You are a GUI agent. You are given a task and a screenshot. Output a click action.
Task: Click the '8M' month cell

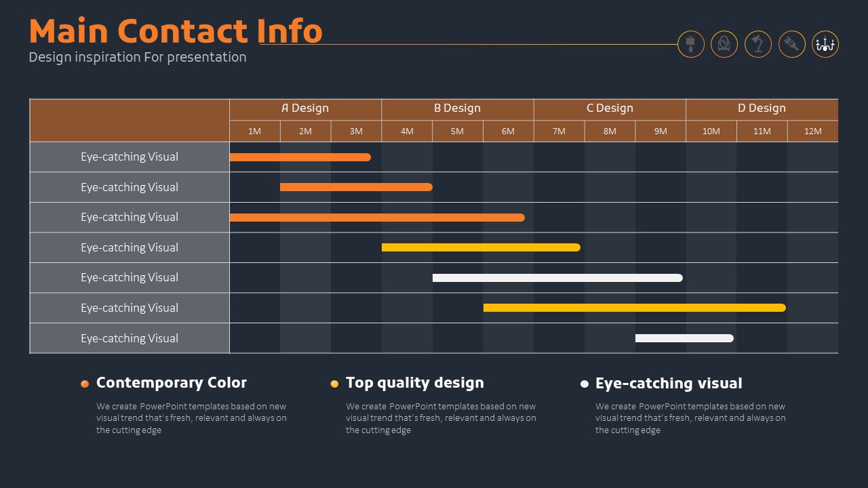click(x=610, y=131)
